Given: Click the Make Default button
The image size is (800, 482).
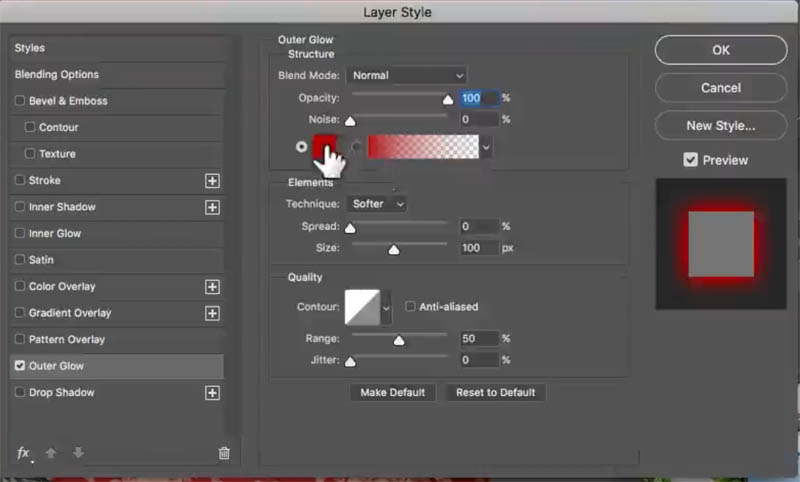Looking at the screenshot, I should (x=393, y=392).
